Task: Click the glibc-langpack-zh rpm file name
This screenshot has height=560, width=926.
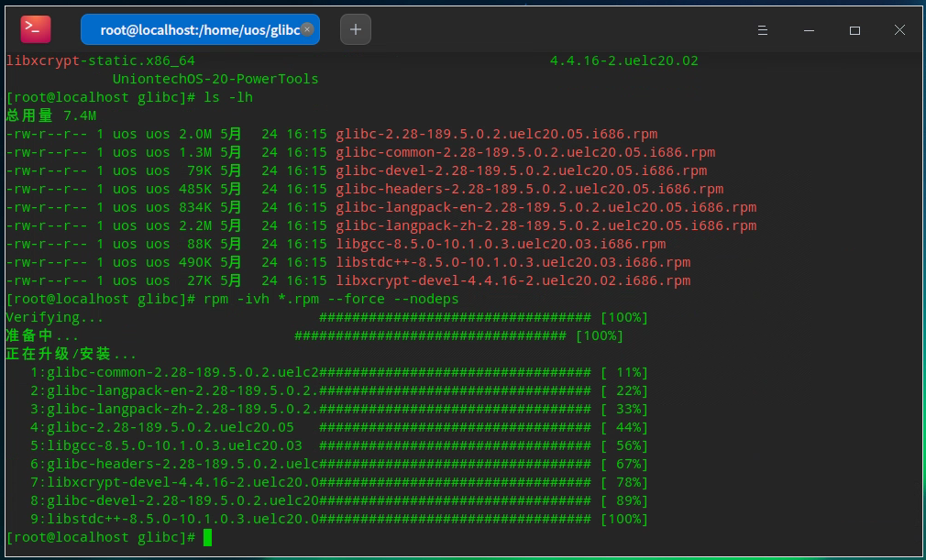Action: pyautogui.click(x=546, y=225)
